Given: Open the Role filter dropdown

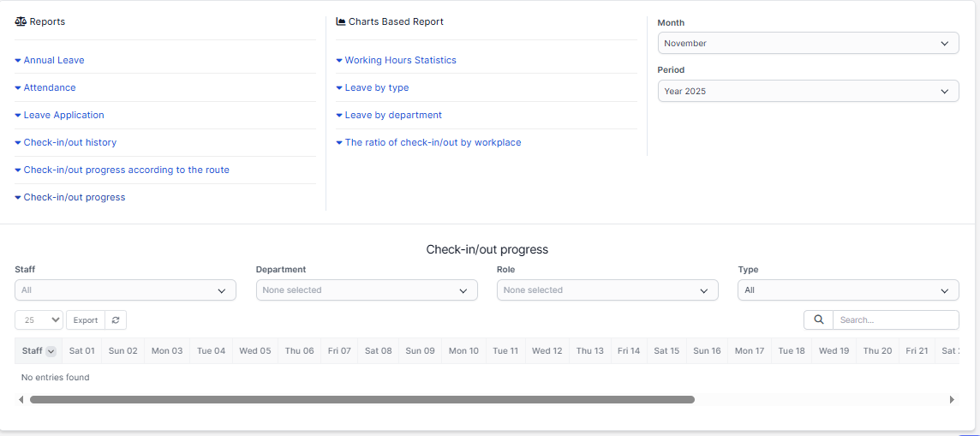Looking at the screenshot, I should 607,290.
